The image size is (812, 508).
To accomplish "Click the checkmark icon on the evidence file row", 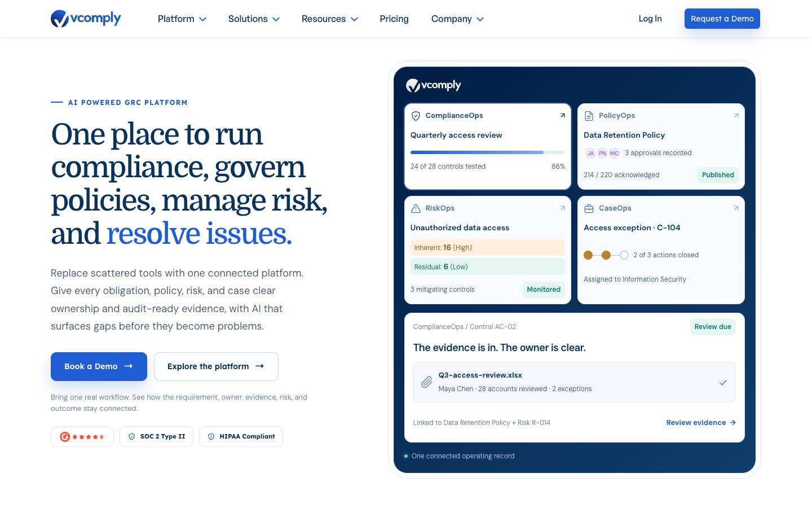I will [x=723, y=382].
